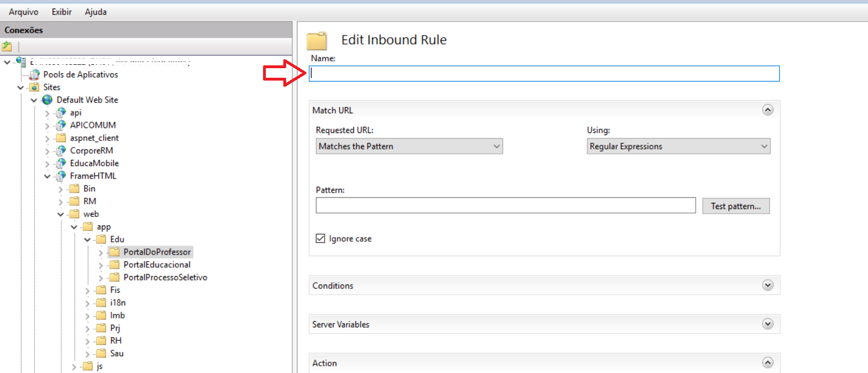Open the Using Regular Expressions dropdown
Screen dimensions: 868x373
point(678,146)
